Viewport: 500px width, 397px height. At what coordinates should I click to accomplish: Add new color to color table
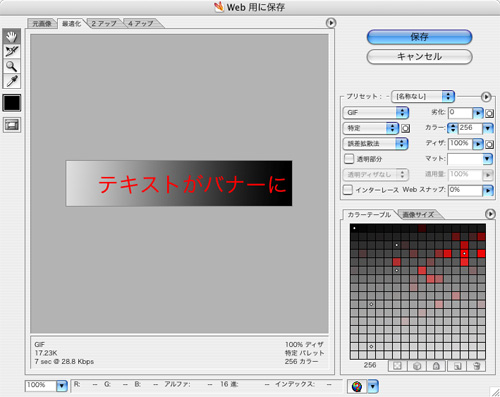(x=457, y=366)
